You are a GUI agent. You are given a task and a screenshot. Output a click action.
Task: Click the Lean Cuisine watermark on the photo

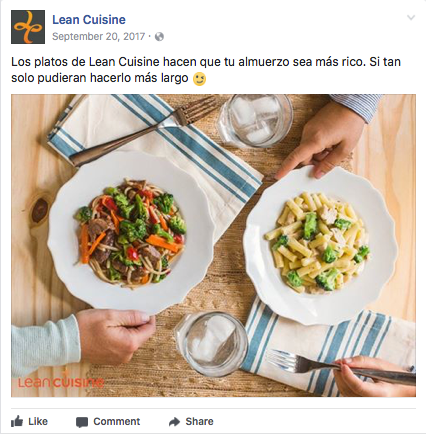point(60,381)
